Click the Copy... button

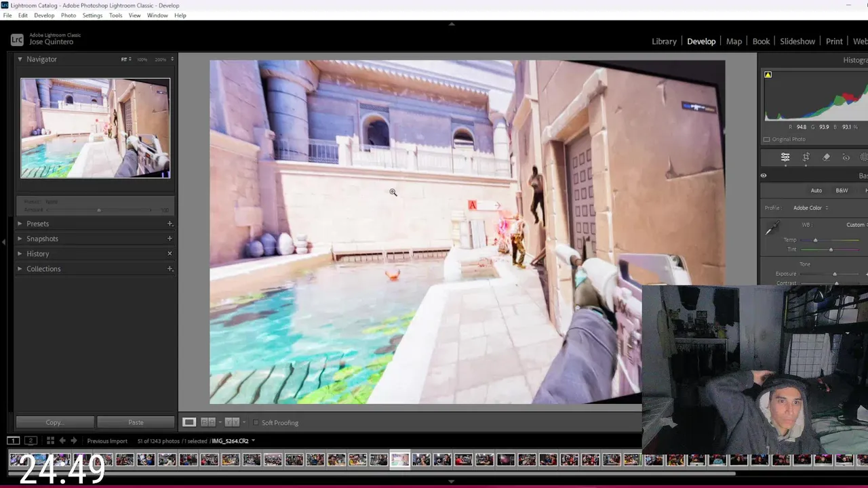click(55, 422)
